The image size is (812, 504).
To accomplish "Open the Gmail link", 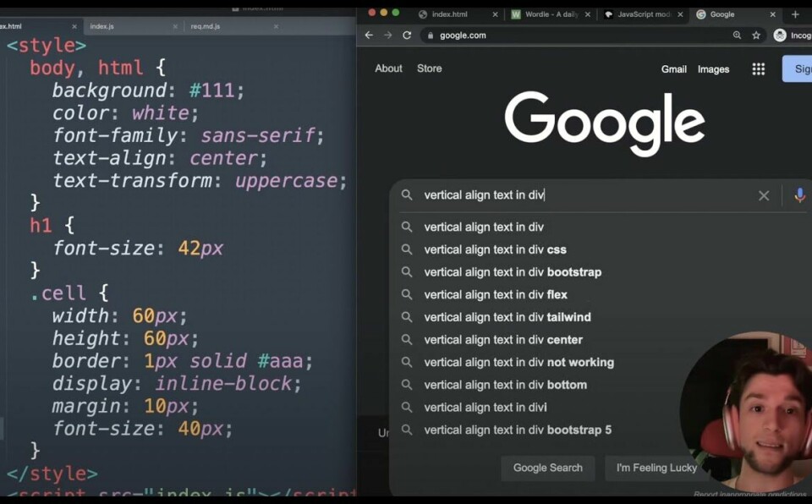I will click(x=674, y=68).
